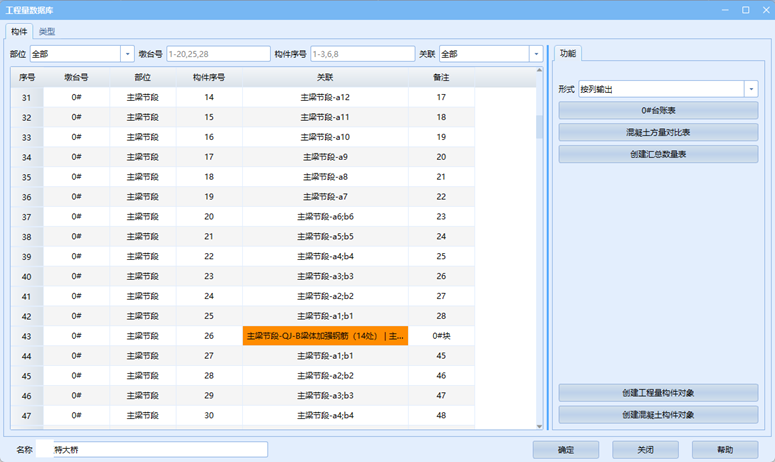This screenshot has width=775, height=462.
Task: Switch to the 类型 tab
Action: pos(46,32)
